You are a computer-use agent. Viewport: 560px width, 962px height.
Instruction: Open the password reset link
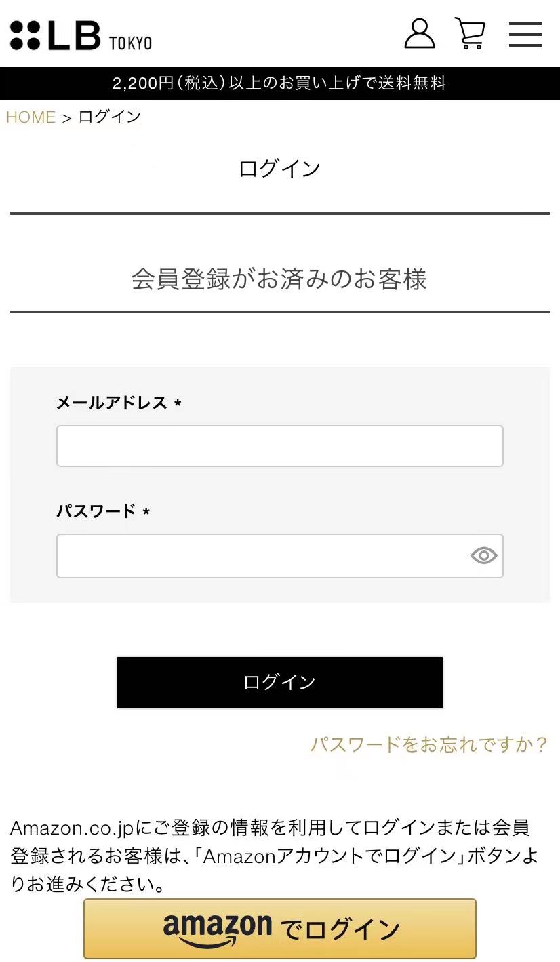[x=428, y=744]
